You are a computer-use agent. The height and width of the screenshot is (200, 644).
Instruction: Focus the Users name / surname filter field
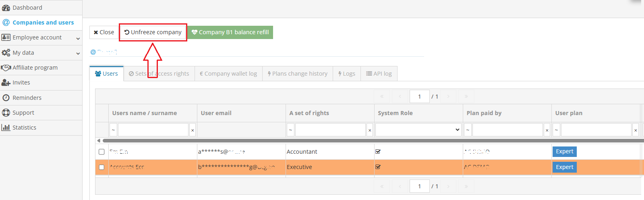tap(153, 130)
